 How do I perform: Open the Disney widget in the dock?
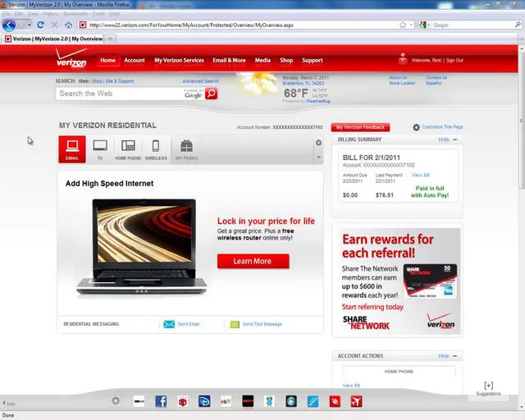(x=204, y=401)
